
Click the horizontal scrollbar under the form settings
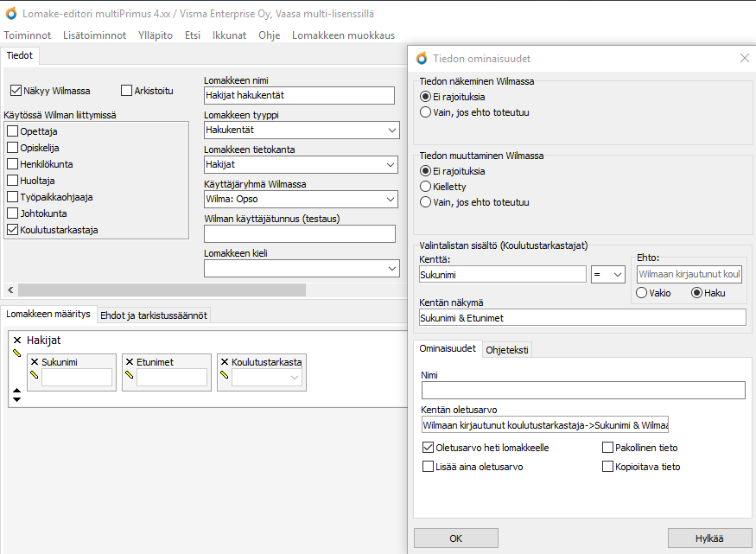161,290
